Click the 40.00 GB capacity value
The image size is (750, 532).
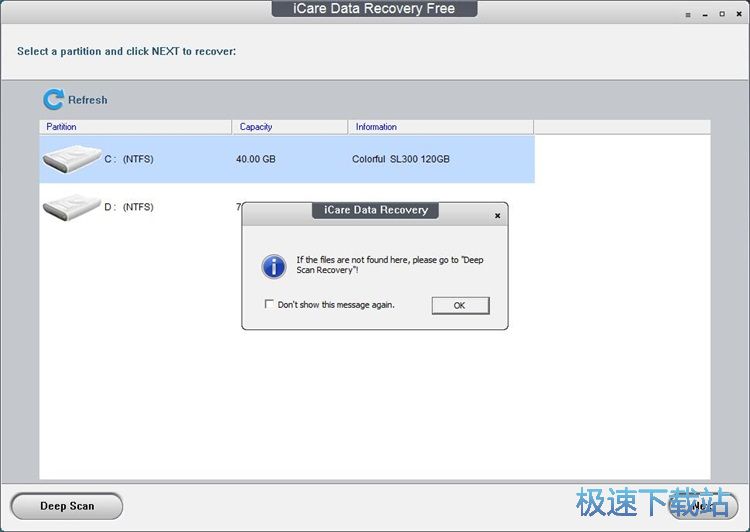(255, 159)
